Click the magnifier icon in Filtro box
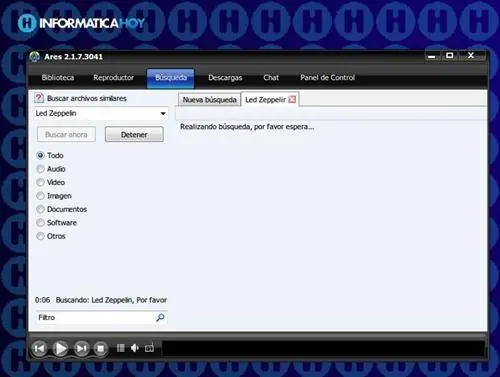500x377 pixels. 160,317
